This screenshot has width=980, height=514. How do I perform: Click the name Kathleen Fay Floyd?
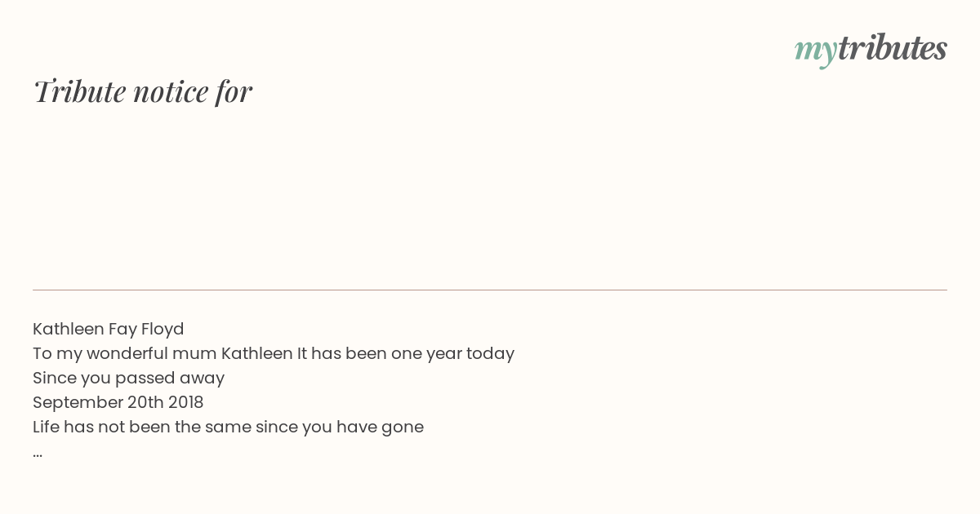point(109,329)
